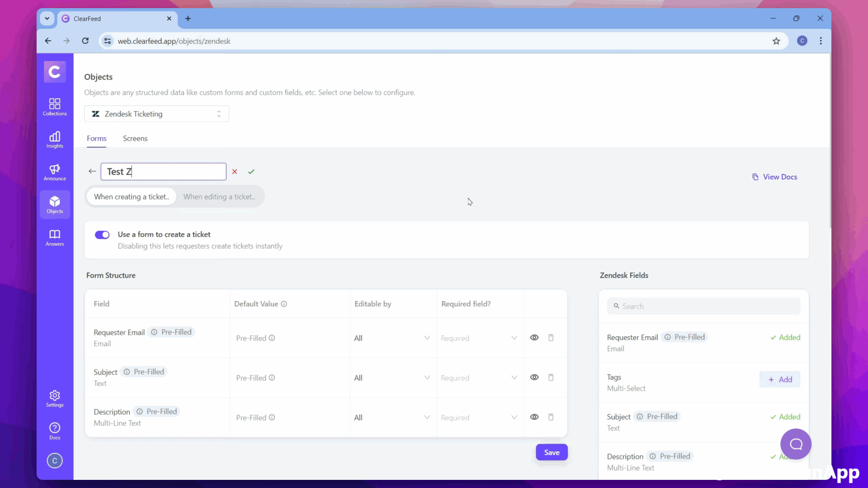The height and width of the screenshot is (488, 868).
Task: Open the chat support bubble
Action: pos(796,444)
